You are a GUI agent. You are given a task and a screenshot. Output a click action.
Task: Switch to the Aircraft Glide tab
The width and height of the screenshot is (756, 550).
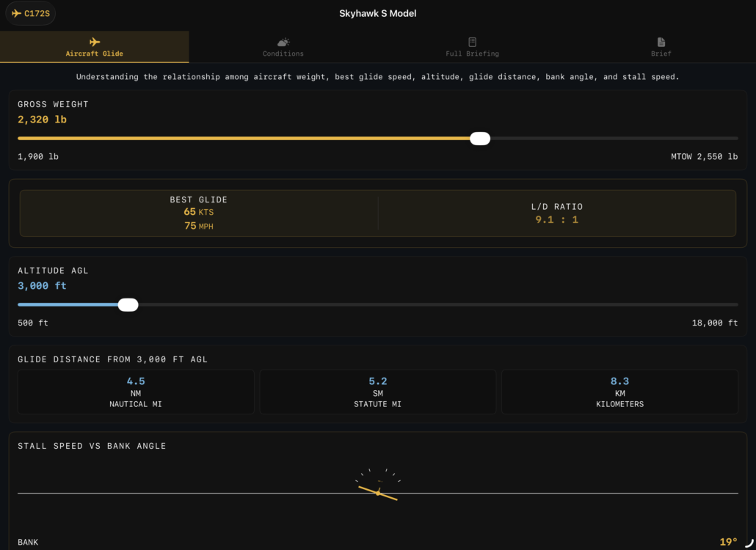point(95,47)
